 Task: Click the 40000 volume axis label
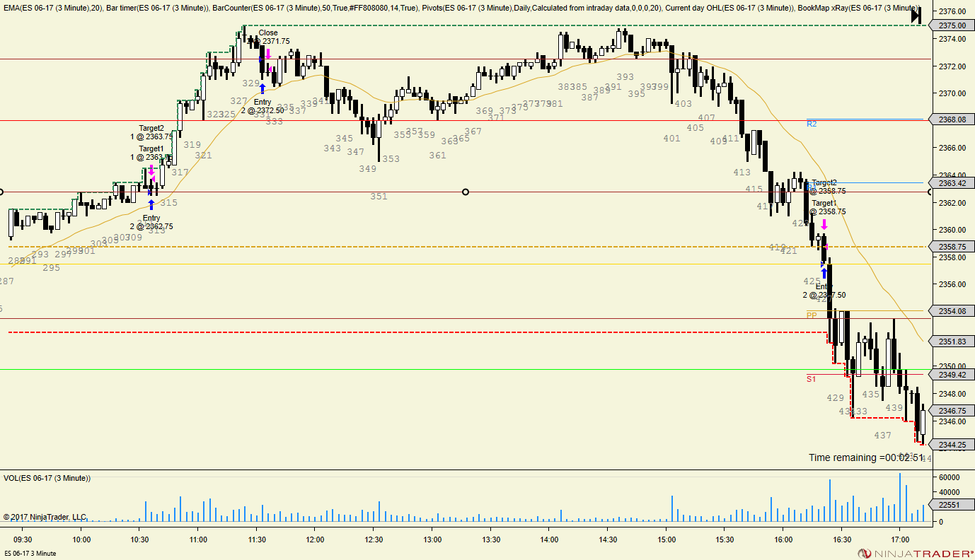(950, 493)
